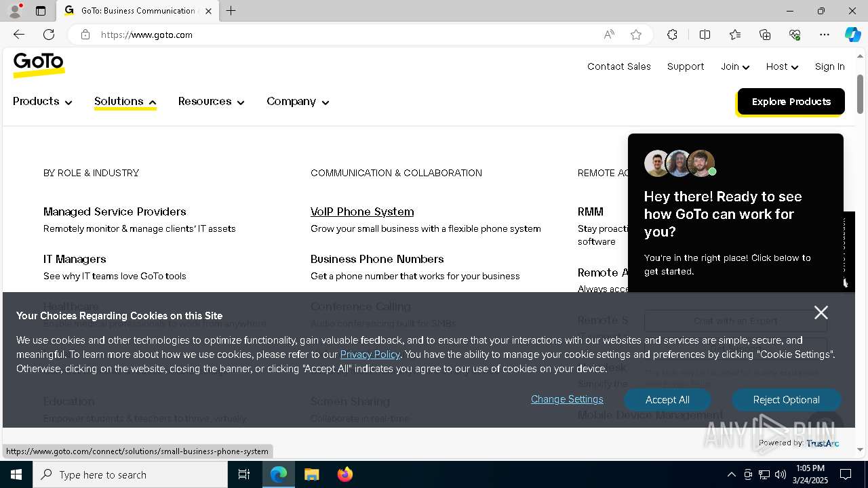Open File Explorer from taskbar

click(311, 474)
